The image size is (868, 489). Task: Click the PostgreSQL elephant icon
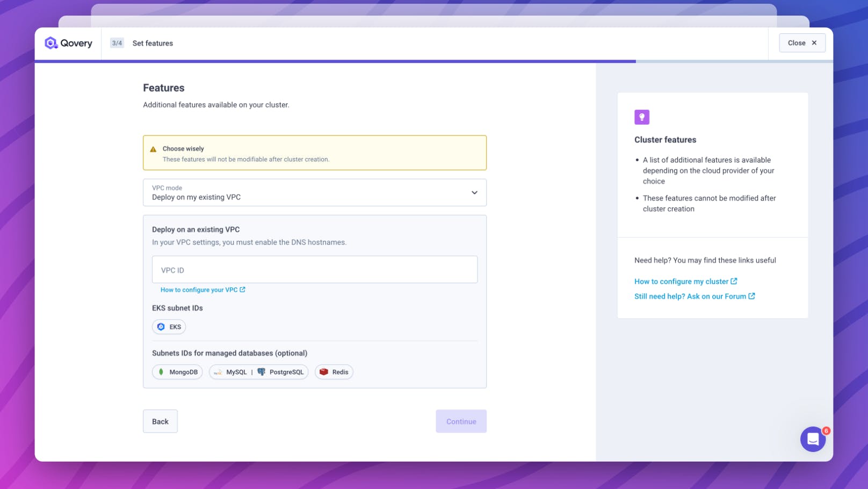262,372
